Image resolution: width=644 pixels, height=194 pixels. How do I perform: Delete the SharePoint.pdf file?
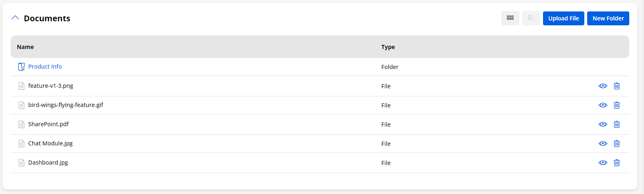coord(617,124)
